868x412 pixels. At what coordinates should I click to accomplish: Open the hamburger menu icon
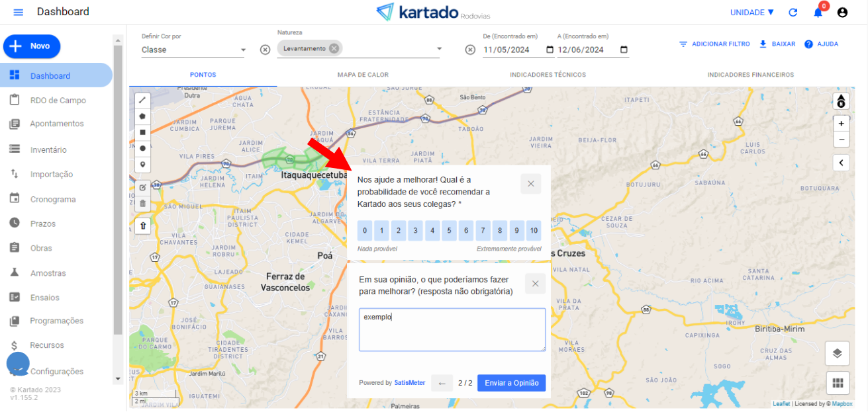(x=18, y=13)
